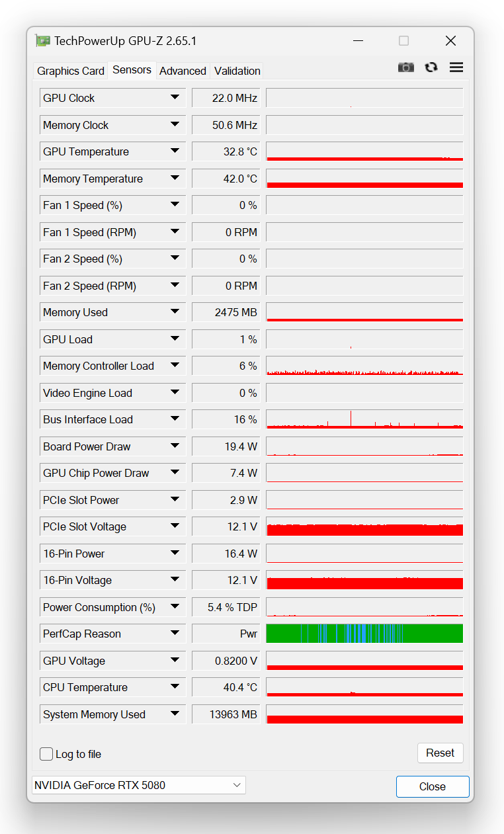Expand the PerfCap Reason sensor dropdown
The width and height of the screenshot is (504, 834).
(175, 634)
